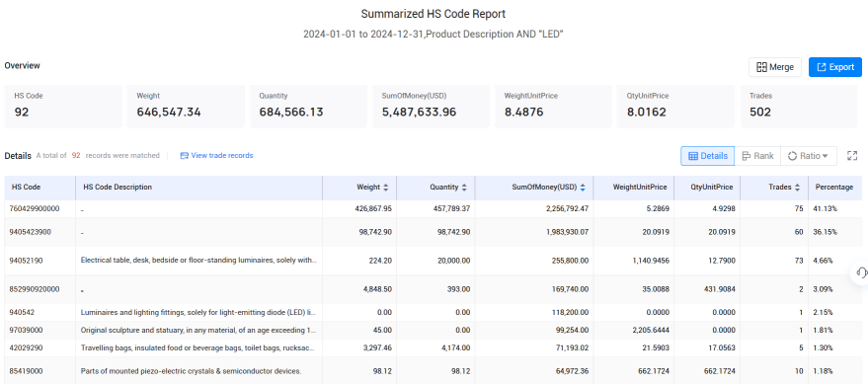The width and height of the screenshot is (868, 384).
Task: Click the SumOfMoney(USD) overview card
Action: [x=431, y=107]
